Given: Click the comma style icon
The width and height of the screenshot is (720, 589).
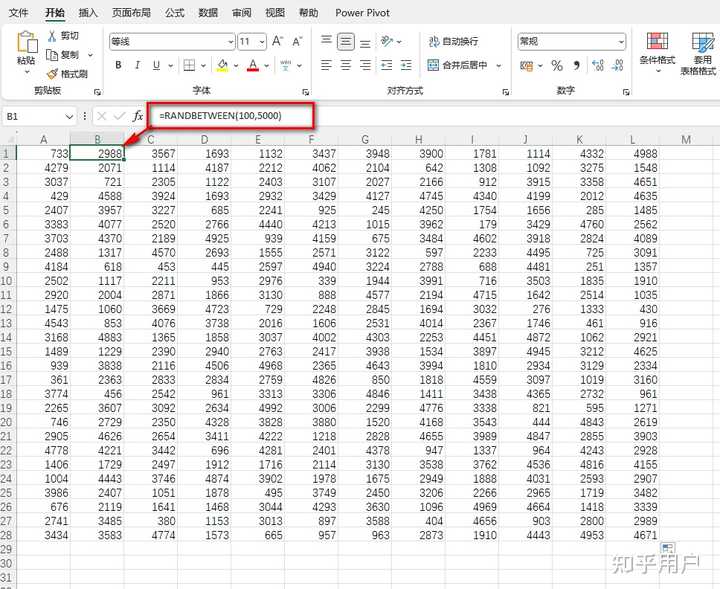Looking at the screenshot, I should (577, 66).
